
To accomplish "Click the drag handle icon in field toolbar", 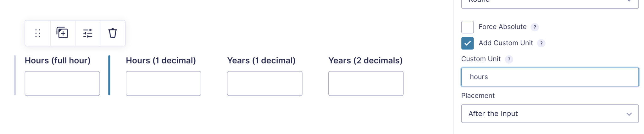I will point(38,33).
